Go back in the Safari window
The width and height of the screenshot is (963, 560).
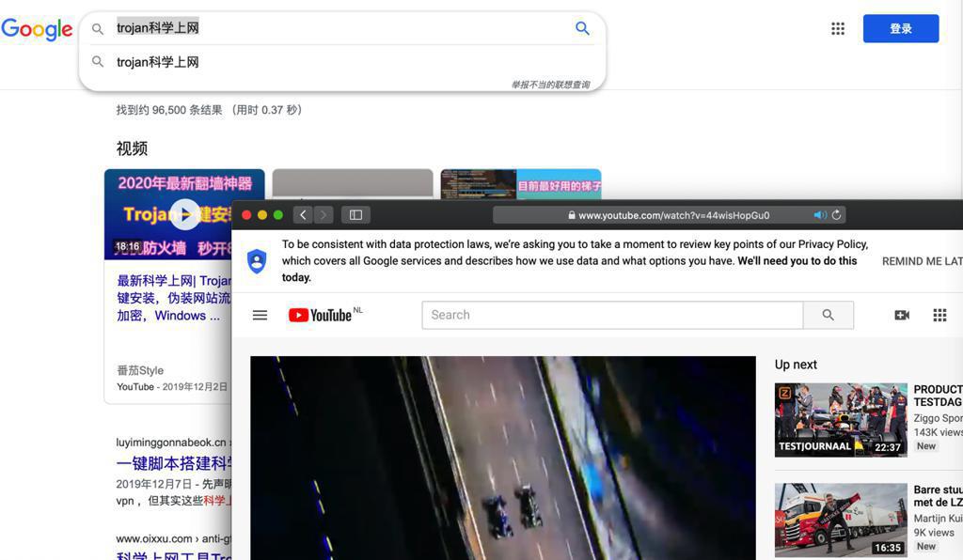[303, 214]
